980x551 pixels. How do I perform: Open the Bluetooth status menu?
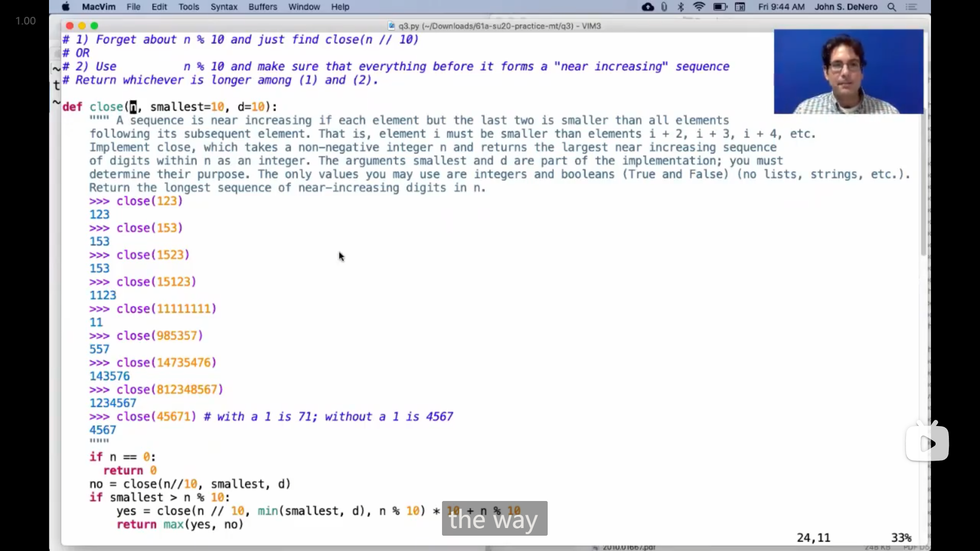pyautogui.click(x=681, y=7)
